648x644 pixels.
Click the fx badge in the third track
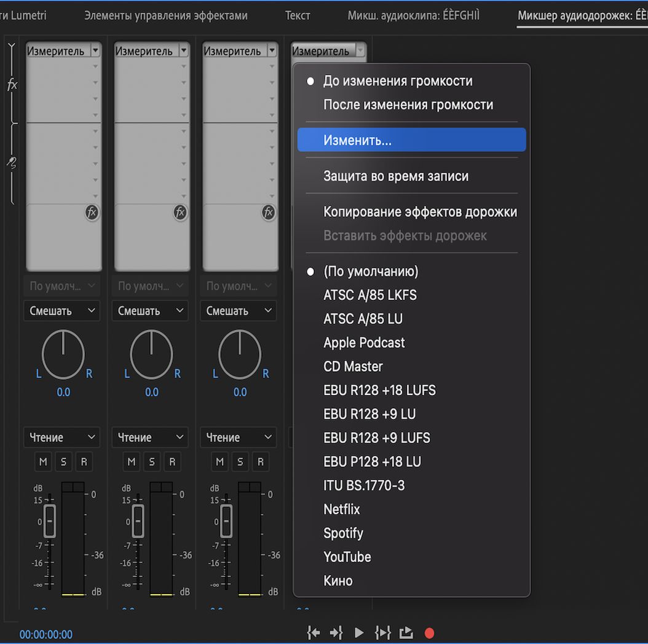click(x=268, y=213)
